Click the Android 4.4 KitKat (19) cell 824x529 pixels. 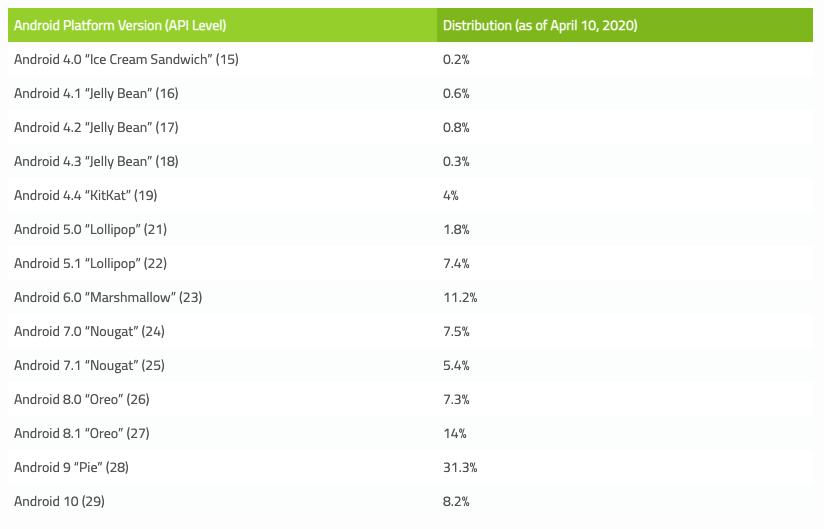86,195
